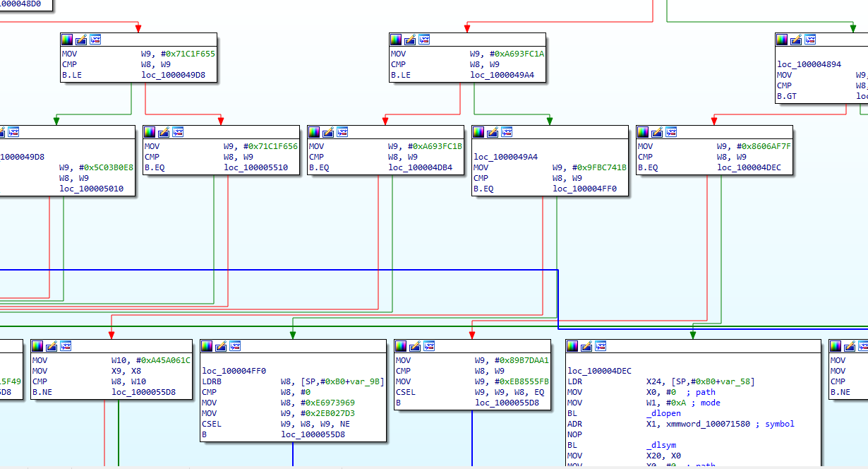
Task: Click group nodes icon on loc_100004DEC block
Action: point(601,346)
